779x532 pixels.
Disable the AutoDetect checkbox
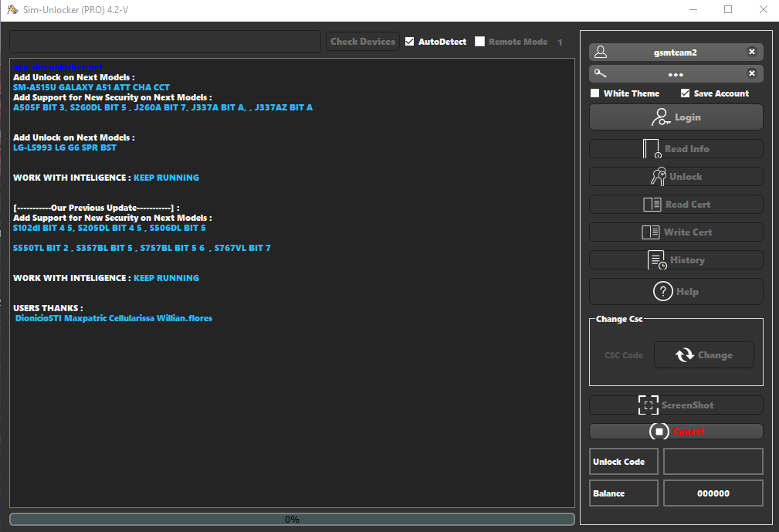(409, 41)
